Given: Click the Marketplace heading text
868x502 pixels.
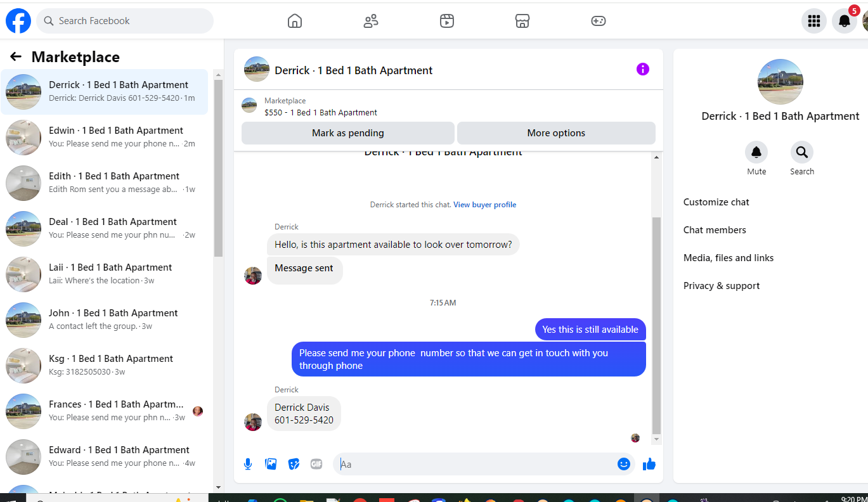Looking at the screenshot, I should pos(75,57).
